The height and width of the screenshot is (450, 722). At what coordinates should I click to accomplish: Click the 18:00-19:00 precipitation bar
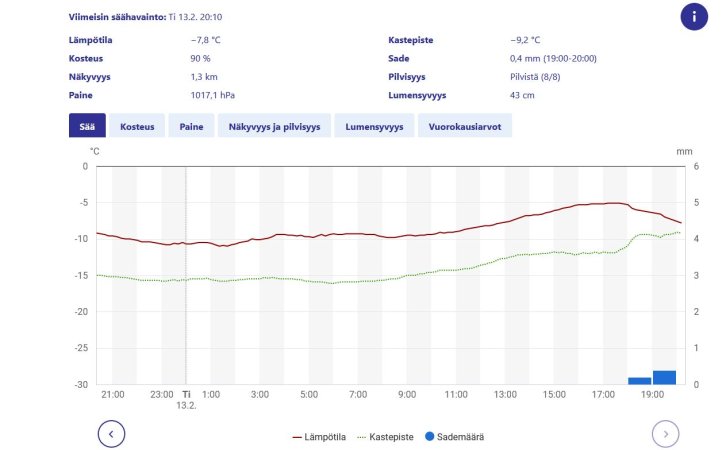coord(640,381)
